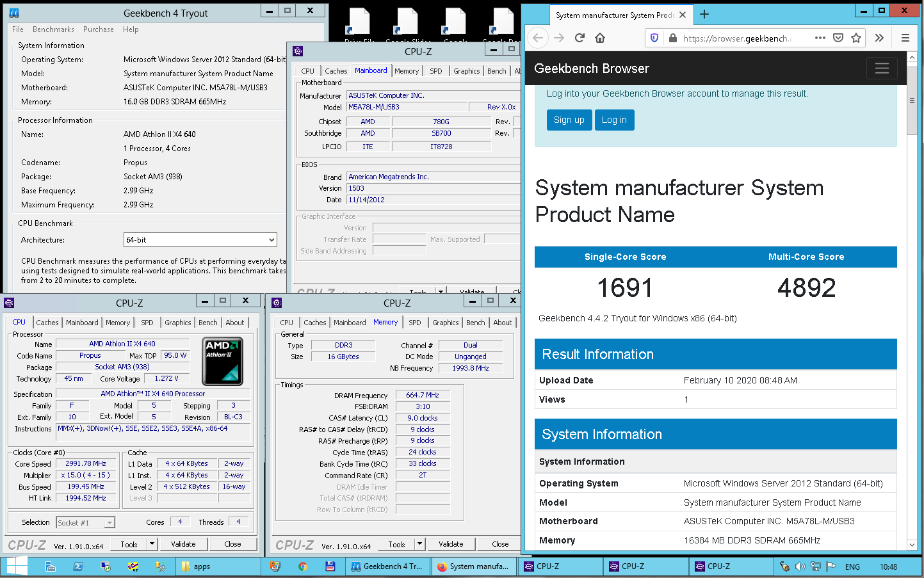Open network tray icon

click(x=815, y=566)
